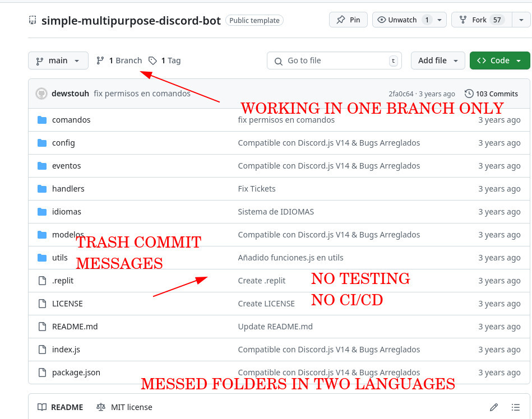The height and width of the screenshot is (419, 532).
Task: Focus the Go to file search field
Action: pos(334,60)
